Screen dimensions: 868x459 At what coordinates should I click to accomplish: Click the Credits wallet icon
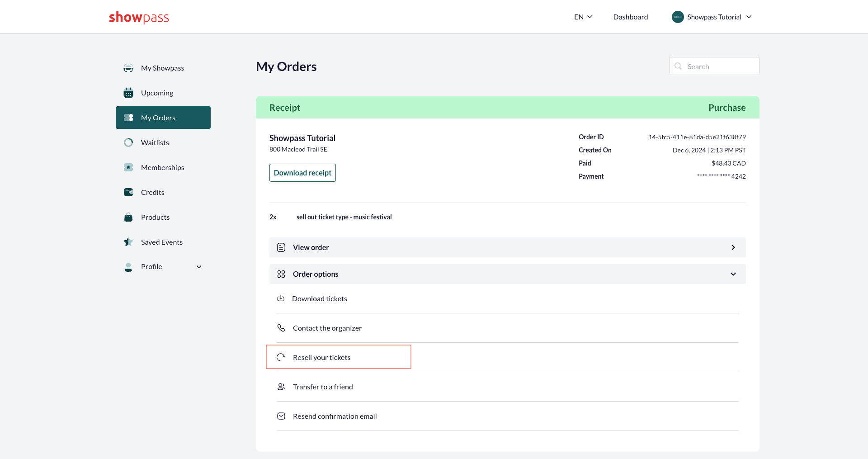[x=128, y=192]
